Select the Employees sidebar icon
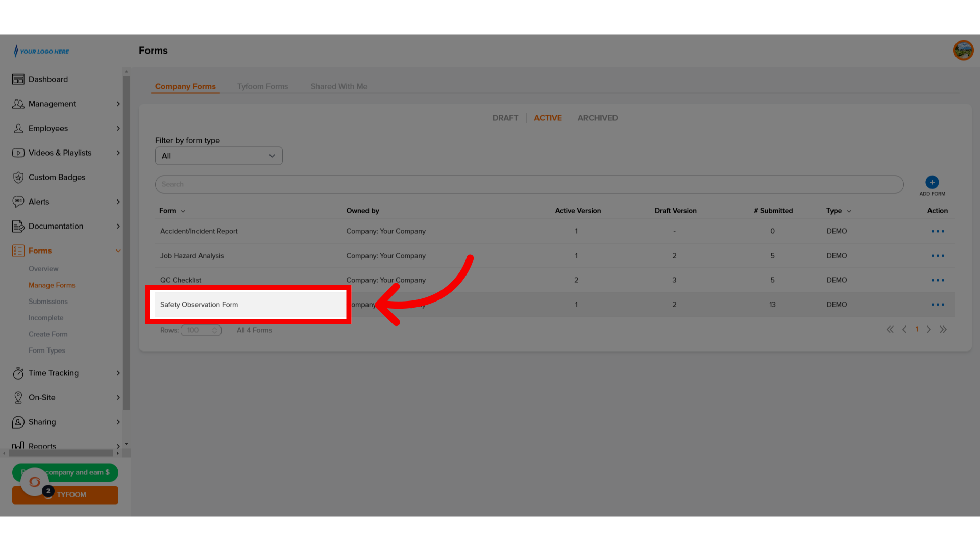The image size is (980, 551). [18, 128]
